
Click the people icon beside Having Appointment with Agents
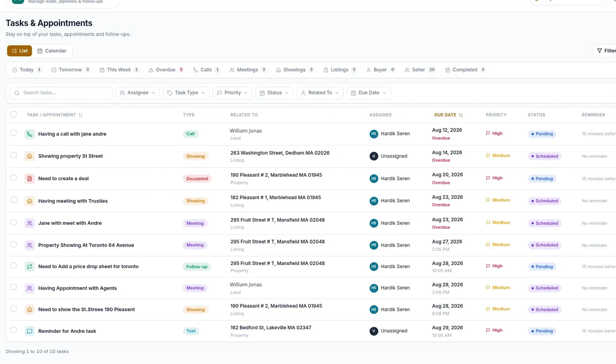tap(29, 288)
